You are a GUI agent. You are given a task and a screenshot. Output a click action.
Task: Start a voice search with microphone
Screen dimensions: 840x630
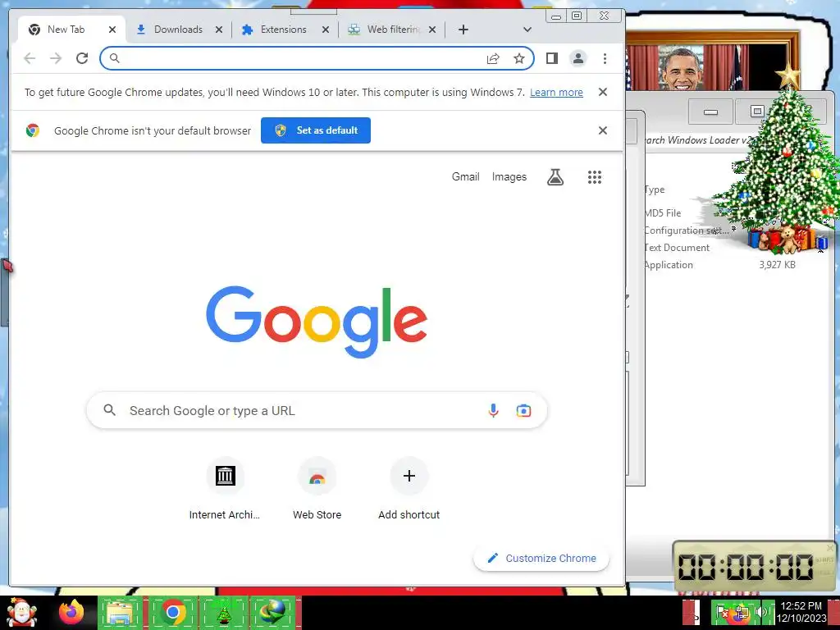[493, 410]
